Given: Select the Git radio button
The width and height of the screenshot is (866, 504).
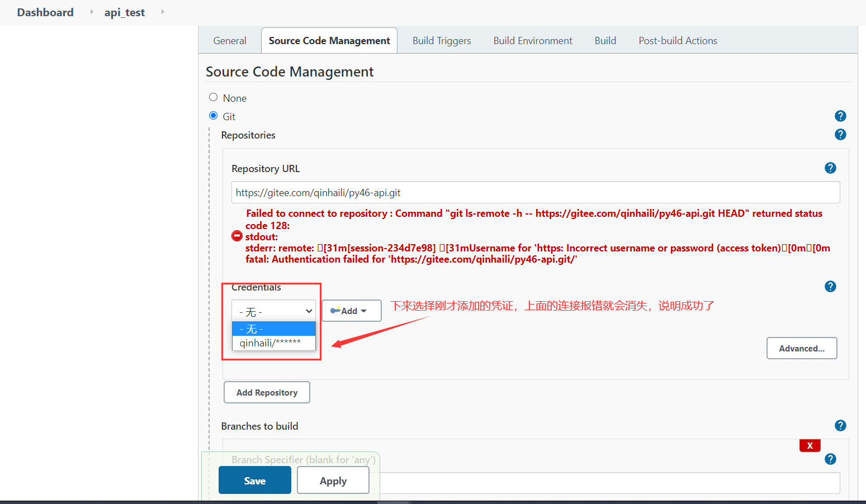Looking at the screenshot, I should (213, 116).
